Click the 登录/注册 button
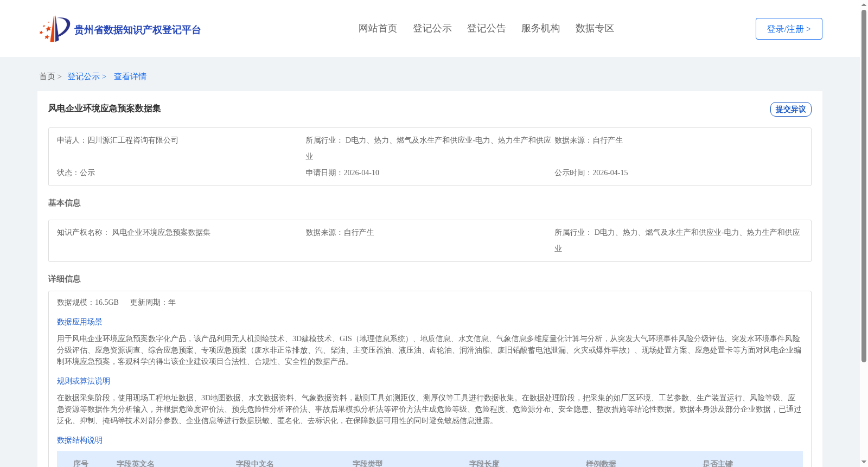868x467 pixels. pos(789,29)
